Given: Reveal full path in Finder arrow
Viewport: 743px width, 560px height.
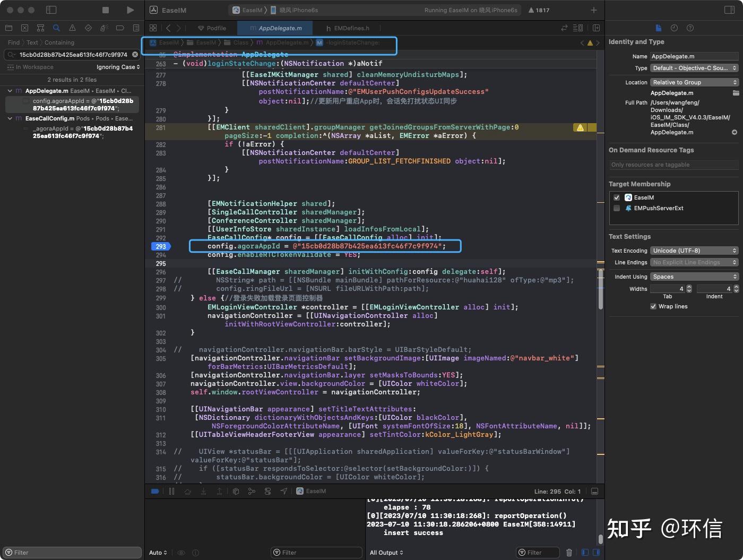Looking at the screenshot, I should pyautogui.click(x=735, y=132).
